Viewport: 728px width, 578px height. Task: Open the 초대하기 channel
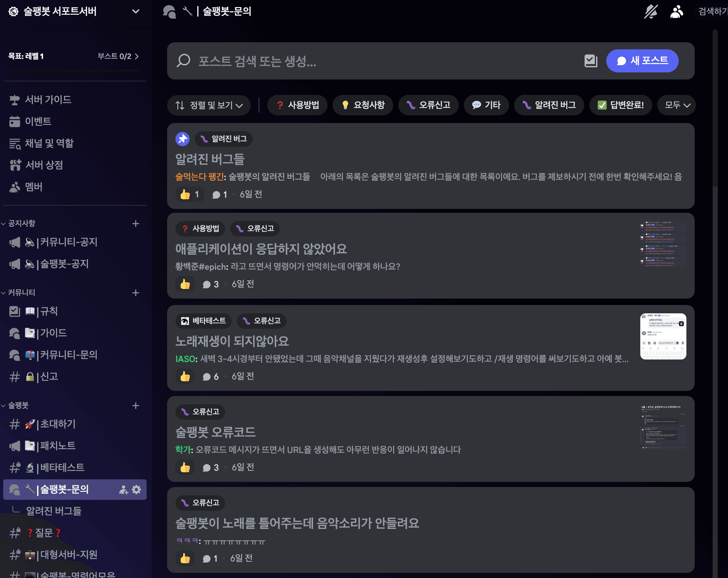(74, 424)
